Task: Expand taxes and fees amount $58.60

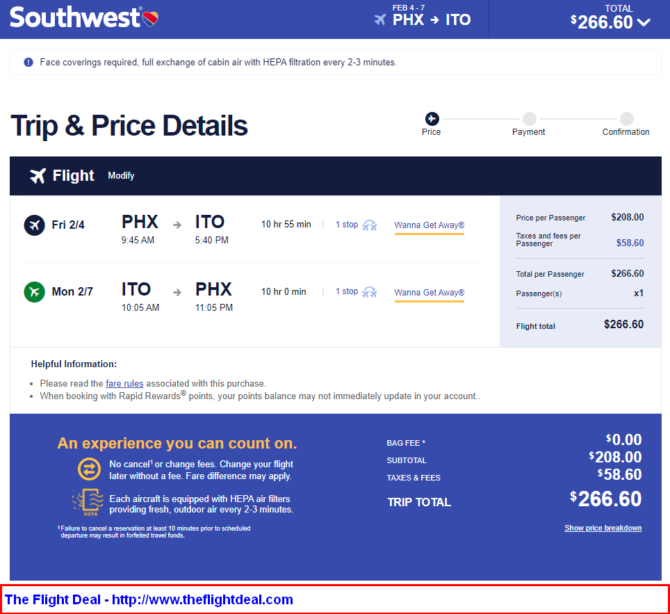Action: (x=630, y=243)
